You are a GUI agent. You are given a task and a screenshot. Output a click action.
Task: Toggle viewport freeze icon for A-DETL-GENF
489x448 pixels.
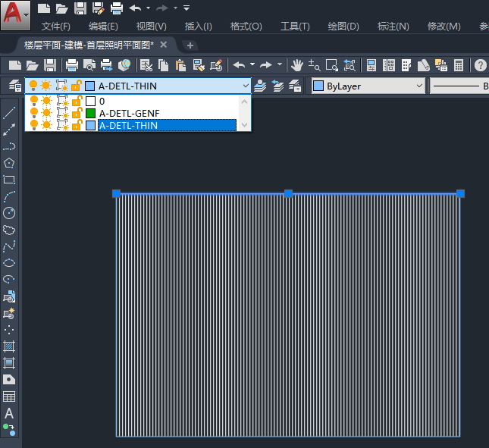(62, 113)
